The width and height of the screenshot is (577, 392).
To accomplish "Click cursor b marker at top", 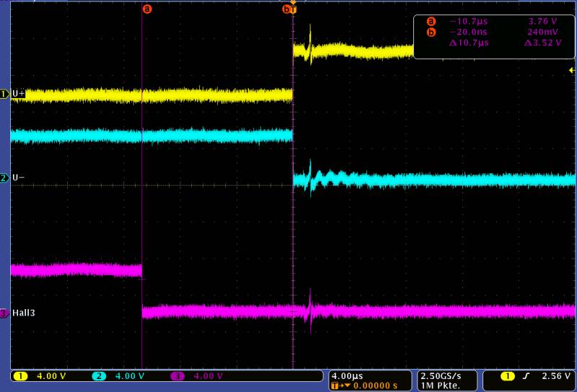I will [x=286, y=9].
